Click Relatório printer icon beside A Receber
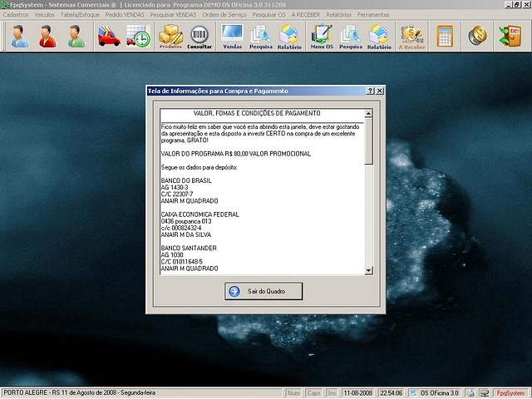 [379, 37]
